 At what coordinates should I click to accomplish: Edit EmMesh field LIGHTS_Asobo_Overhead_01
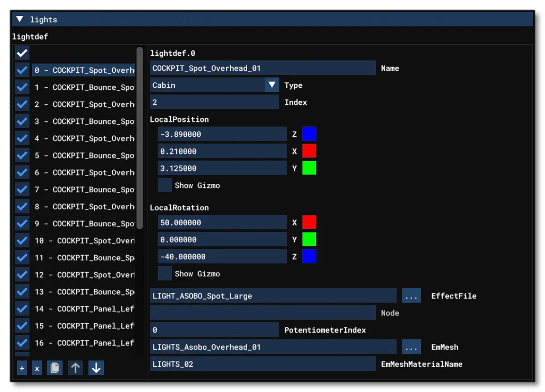pos(273,347)
